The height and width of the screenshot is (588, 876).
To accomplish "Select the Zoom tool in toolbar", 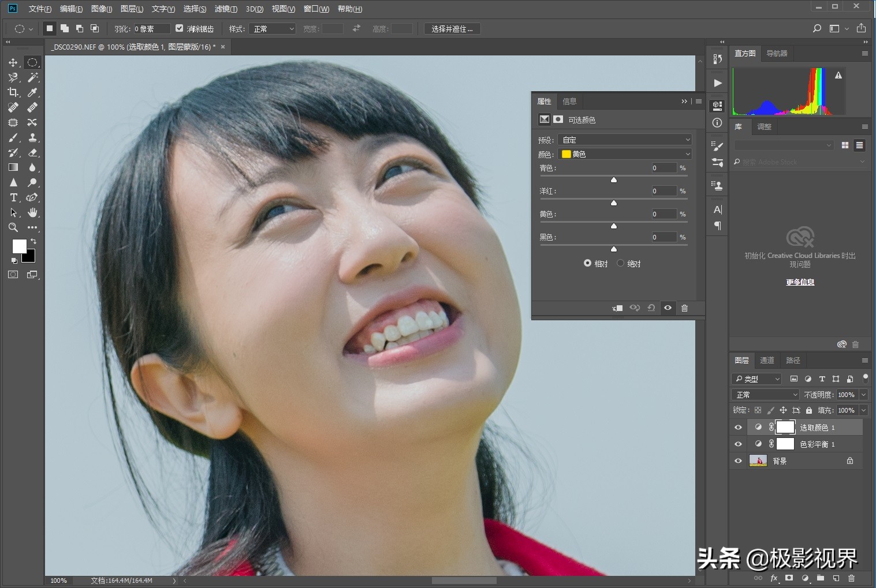I will (x=13, y=227).
